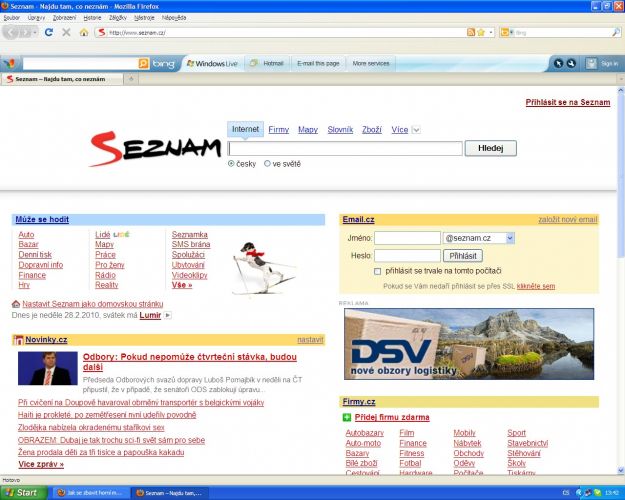This screenshot has height=500, width=625.
Task: Bookmark page with the star icon
Action: pos(481,32)
